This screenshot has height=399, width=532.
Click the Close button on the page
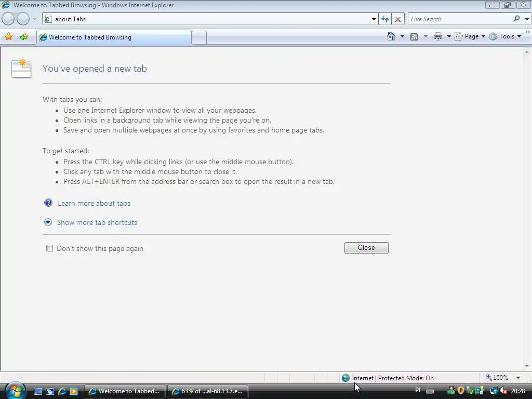click(x=366, y=248)
